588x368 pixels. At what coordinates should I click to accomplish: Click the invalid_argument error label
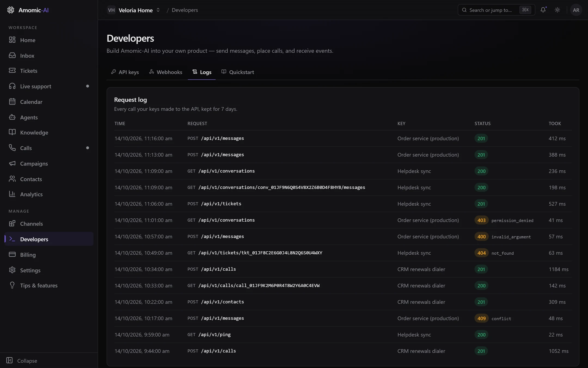click(x=511, y=237)
